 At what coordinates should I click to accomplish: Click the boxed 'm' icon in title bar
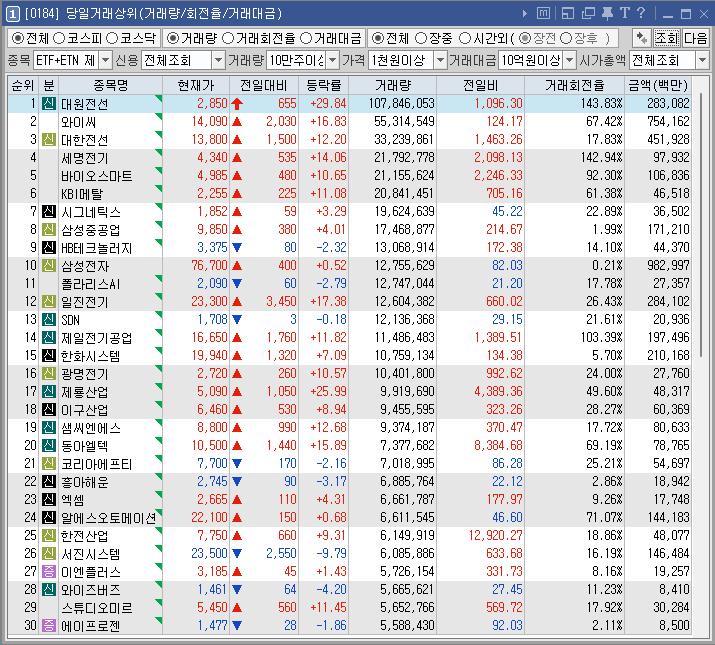tap(543, 13)
